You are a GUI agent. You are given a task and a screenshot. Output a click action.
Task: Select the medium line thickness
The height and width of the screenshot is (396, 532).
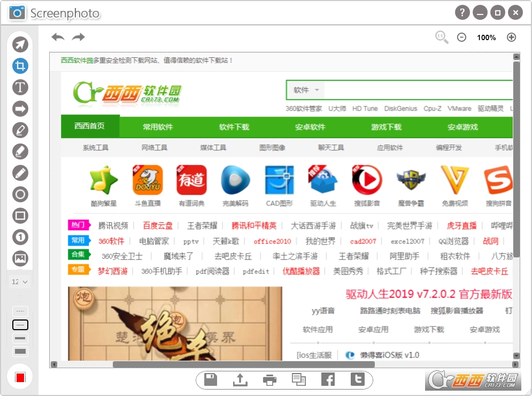point(20,338)
